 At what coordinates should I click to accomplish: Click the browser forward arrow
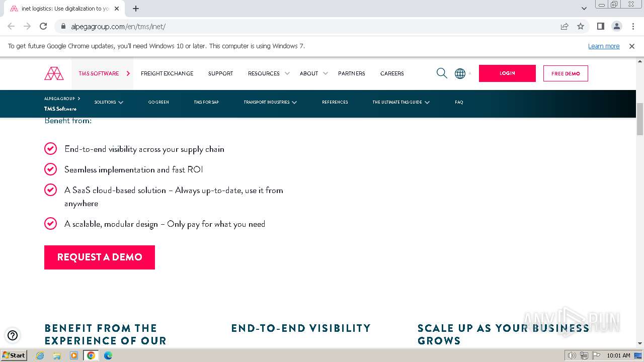click(27, 26)
